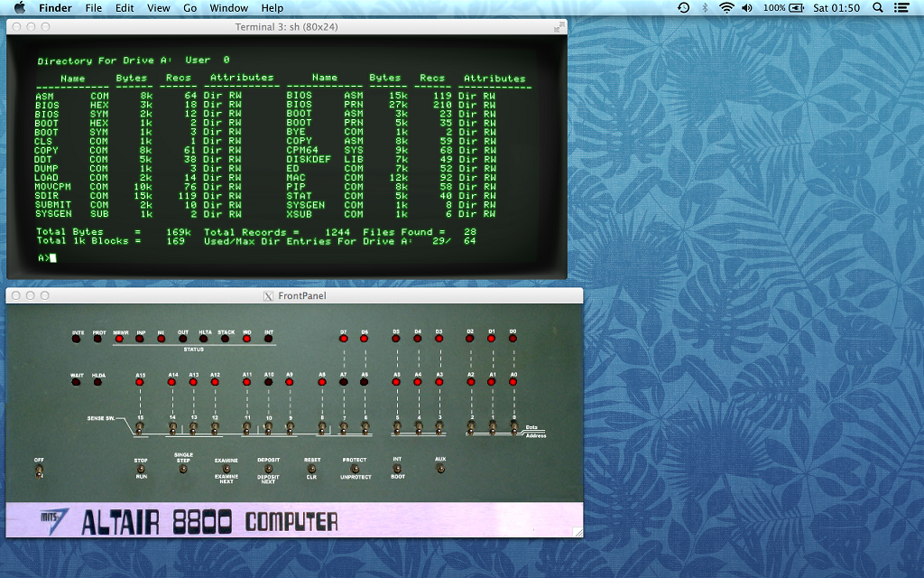Click the X11 icon in FrontPanel title

(268, 296)
